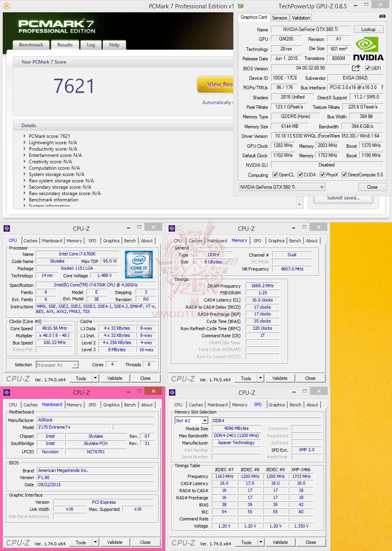Click the PCMark 7 title bar icon
The width and height of the screenshot is (392, 551).
click(x=7, y=6)
